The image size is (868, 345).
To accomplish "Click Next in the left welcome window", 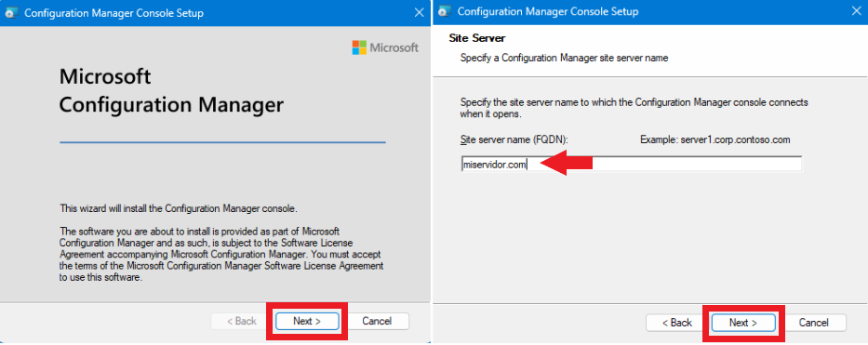I will coord(307,321).
